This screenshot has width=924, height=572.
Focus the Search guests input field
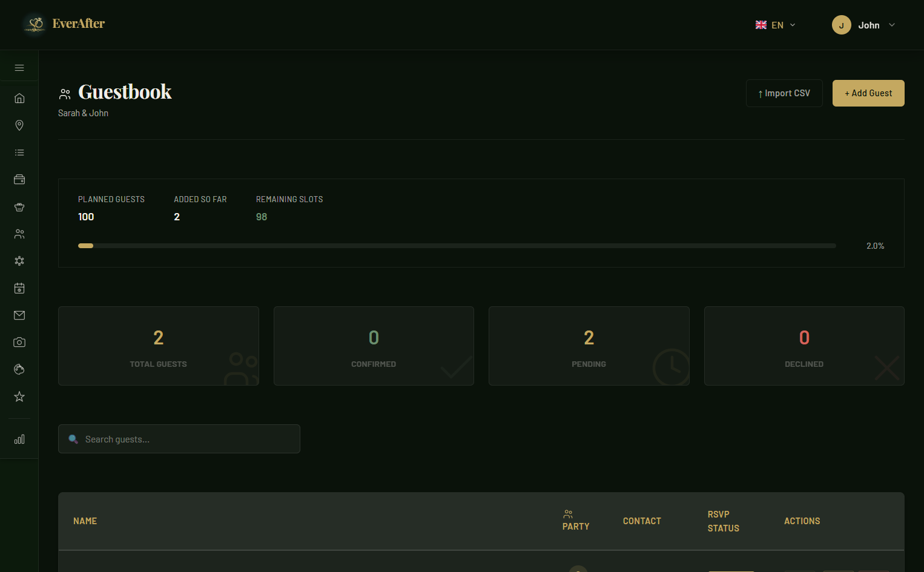point(188,439)
